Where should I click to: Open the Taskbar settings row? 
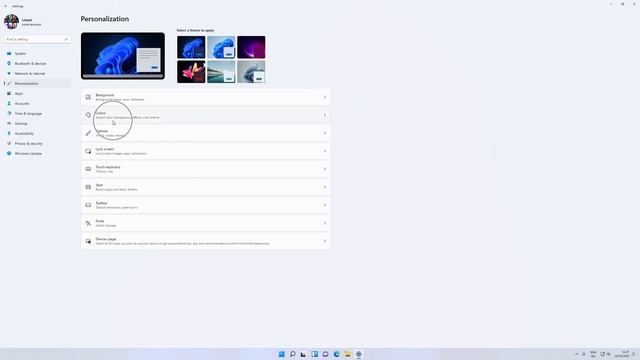pos(206,205)
